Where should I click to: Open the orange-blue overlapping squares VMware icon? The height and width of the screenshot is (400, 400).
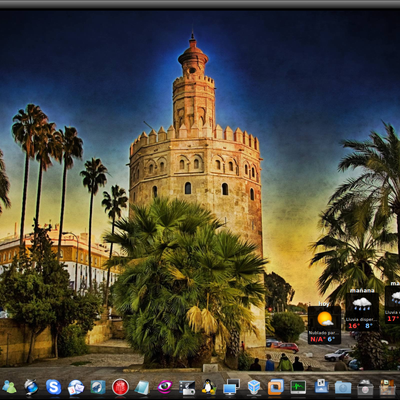pos(276,387)
